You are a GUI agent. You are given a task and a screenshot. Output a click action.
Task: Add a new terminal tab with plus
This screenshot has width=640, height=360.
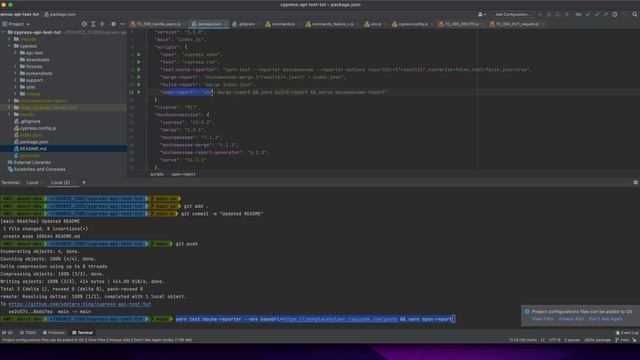pos(84,182)
